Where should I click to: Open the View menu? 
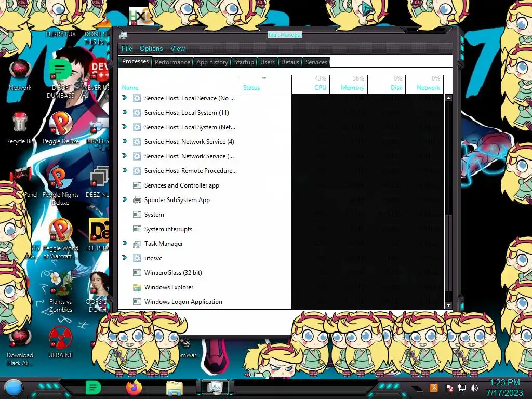(178, 48)
